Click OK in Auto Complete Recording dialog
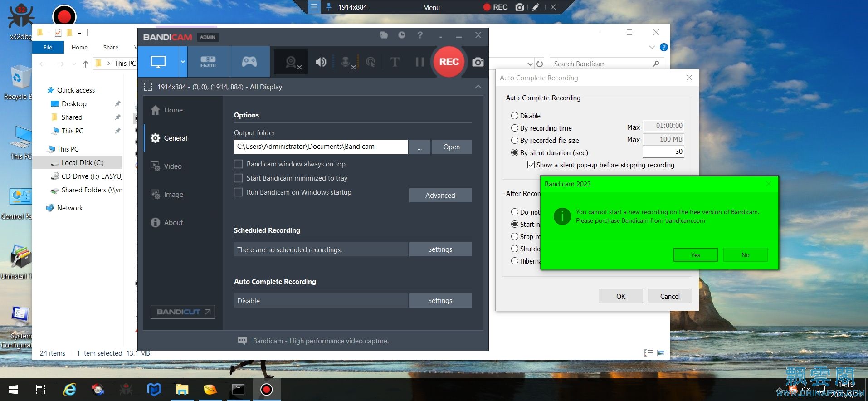 pos(620,296)
